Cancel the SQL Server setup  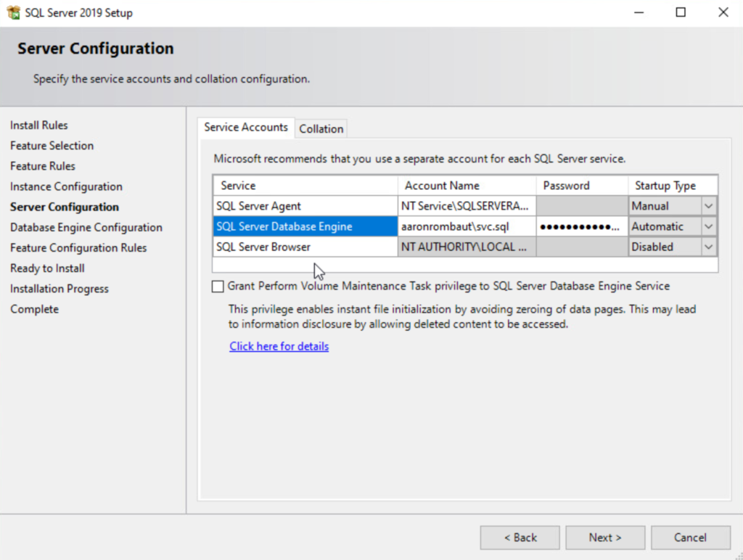[690, 538]
